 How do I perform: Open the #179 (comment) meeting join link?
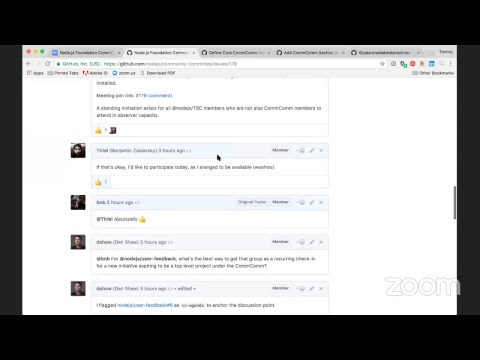point(154,96)
